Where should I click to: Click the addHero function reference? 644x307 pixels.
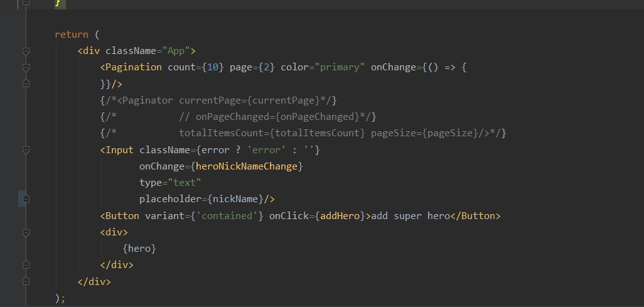coord(340,216)
